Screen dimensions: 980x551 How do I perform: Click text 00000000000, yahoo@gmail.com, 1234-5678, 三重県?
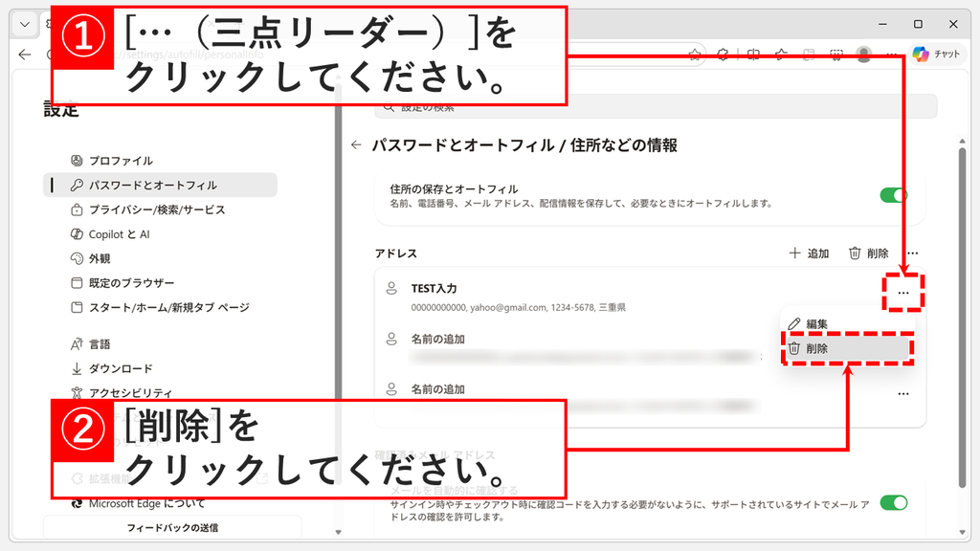pos(518,307)
